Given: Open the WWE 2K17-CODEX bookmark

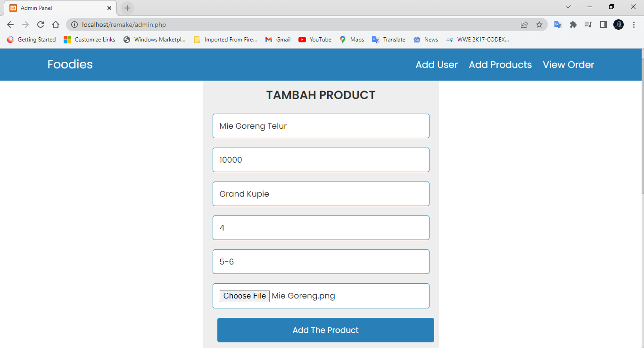Looking at the screenshot, I should pos(478,40).
